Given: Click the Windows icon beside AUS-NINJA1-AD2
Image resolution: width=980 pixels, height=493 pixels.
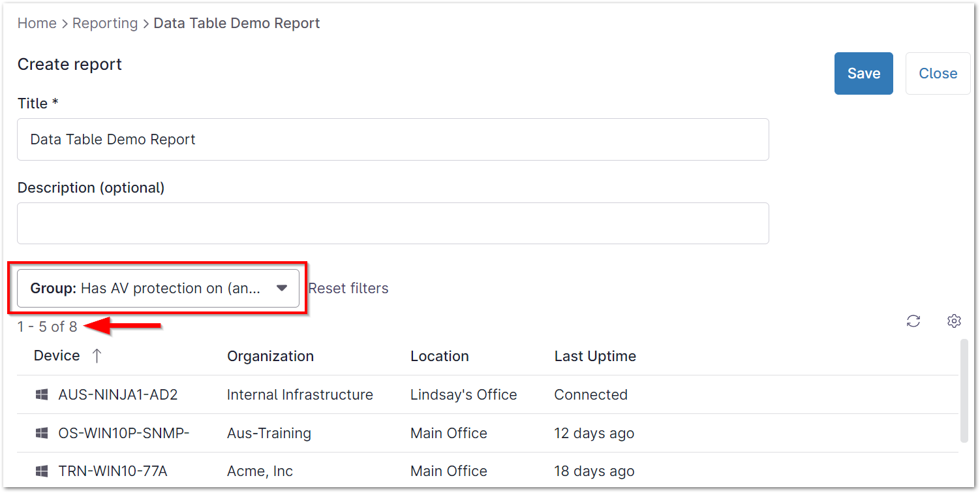Looking at the screenshot, I should tap(42, 394).
